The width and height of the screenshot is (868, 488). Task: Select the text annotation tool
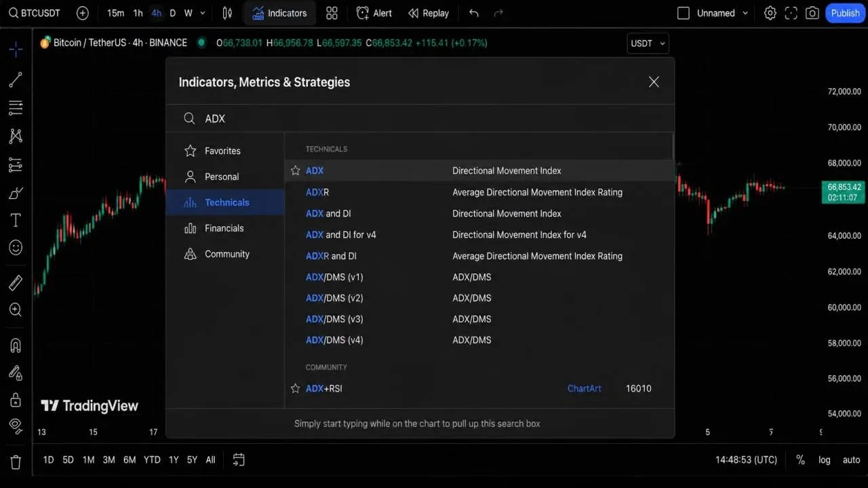point(16,220)
